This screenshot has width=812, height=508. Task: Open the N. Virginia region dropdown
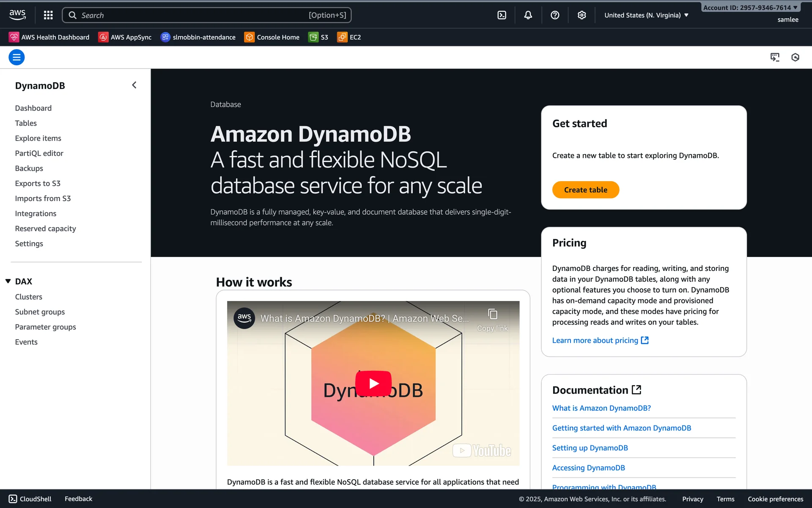pyautogui.click(x=646, y=15)
